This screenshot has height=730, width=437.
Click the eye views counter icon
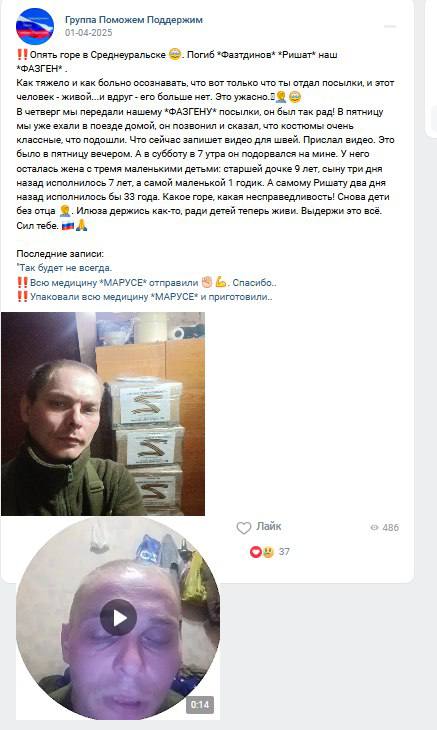(x=374, y=527)
